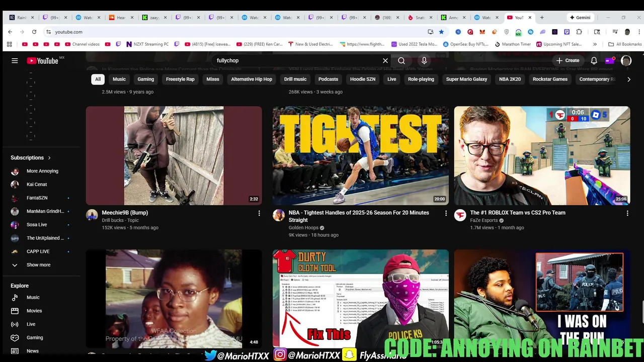This screenshot has height=362, width=644.
Task: Submit search with magnifier icon
Action: (401, 61)
